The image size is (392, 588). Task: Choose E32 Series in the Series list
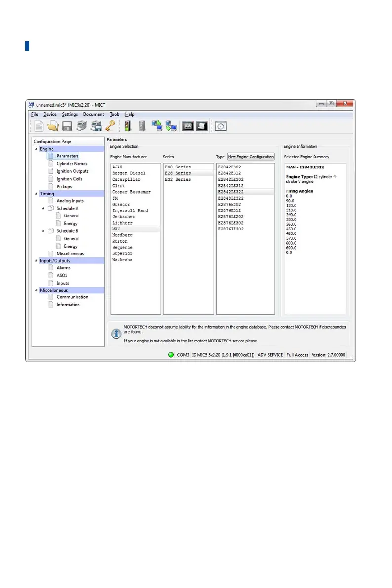click(177, 180)
